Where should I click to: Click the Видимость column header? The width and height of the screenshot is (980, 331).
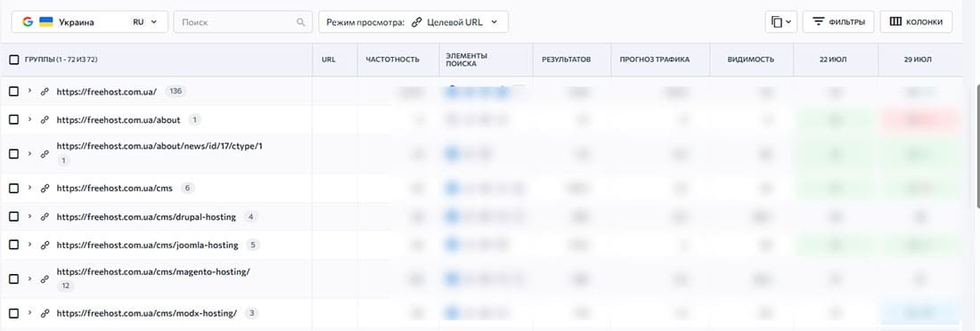tap(751, 60)
